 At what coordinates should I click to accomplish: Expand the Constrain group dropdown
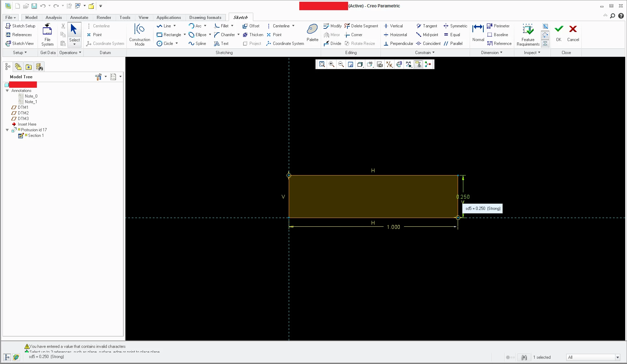[x=425, y=53]
